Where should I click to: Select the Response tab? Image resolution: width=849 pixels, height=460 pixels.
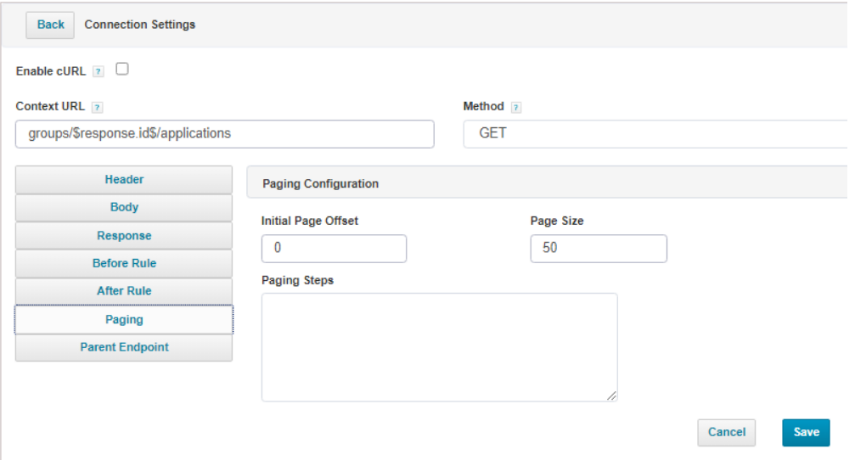(124, 236)
